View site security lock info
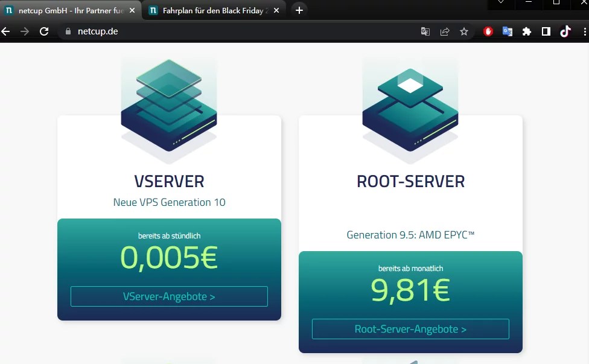589x364 pixels. click(68, 31)
